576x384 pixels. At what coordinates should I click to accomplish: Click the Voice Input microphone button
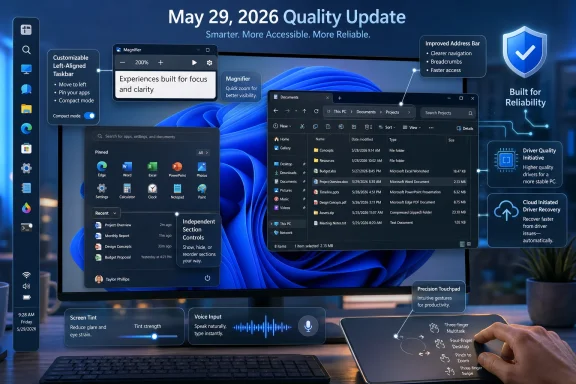tap(308, 326)
